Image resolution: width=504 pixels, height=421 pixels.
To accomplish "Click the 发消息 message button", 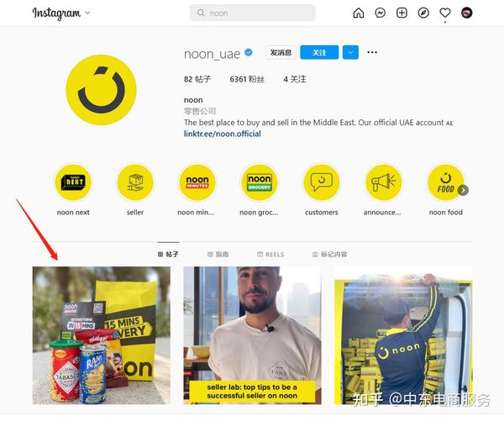I will click(x=281, y=52).
